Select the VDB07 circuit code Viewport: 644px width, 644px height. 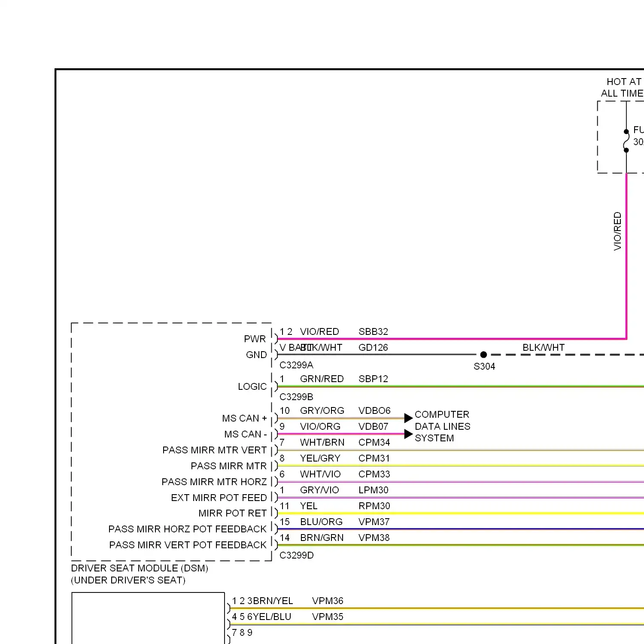[x=373, y=426]
